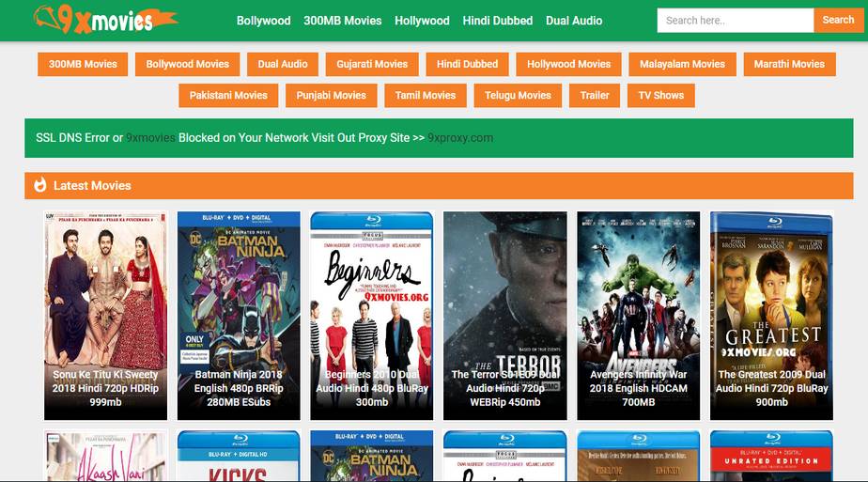
Task: Browse Pakistani Movies category
Action: pyautogui.click(x=228, y=95)
